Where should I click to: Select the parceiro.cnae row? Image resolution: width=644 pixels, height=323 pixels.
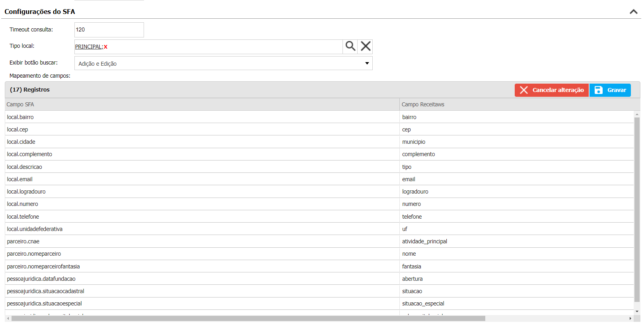click(23, 241)
